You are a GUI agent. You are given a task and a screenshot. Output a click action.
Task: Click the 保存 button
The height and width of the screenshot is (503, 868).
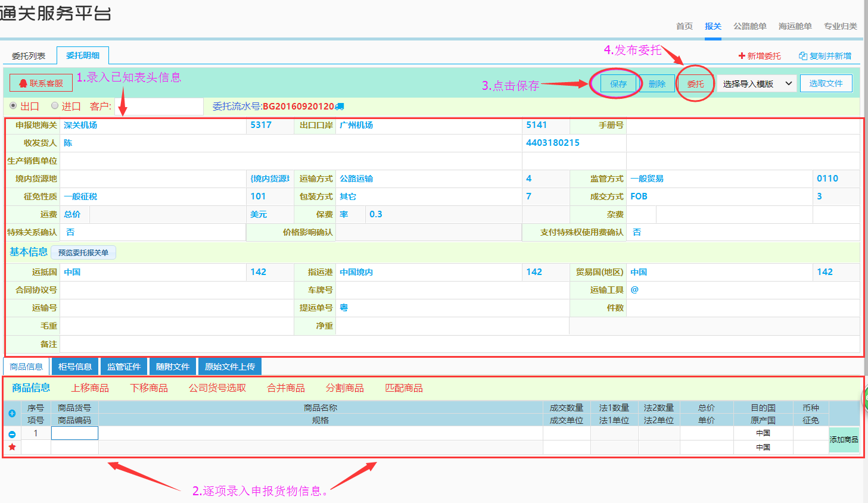click(x=618, y=84)
